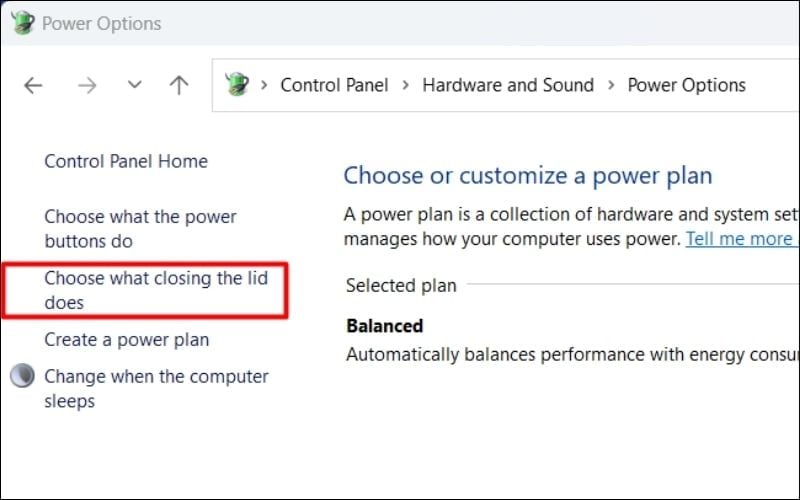Click Create a power plan
The image size is (800, 500).
pyautogui.click(x=127, y=340)
